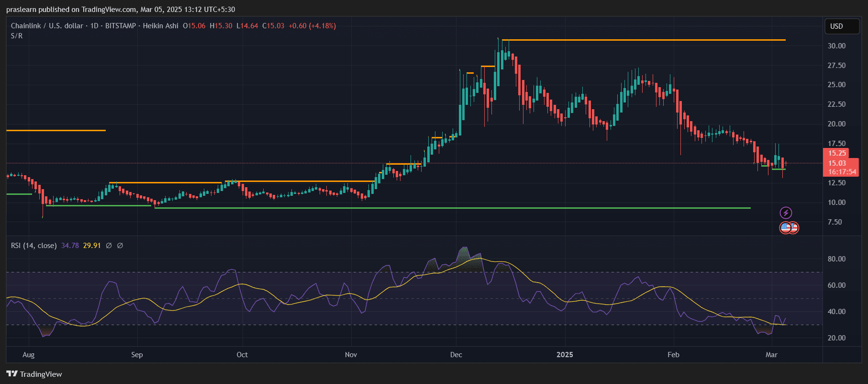Select the top orange resistance line near 30
Image resolution: width=868 pixels, height=384 pixels.
[643, 40]
